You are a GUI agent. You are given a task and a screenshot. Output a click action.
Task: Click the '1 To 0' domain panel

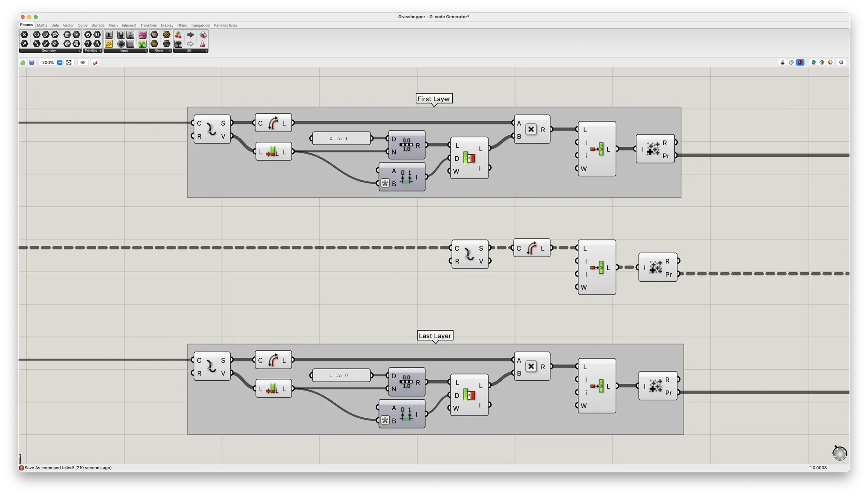pos(341,375)
